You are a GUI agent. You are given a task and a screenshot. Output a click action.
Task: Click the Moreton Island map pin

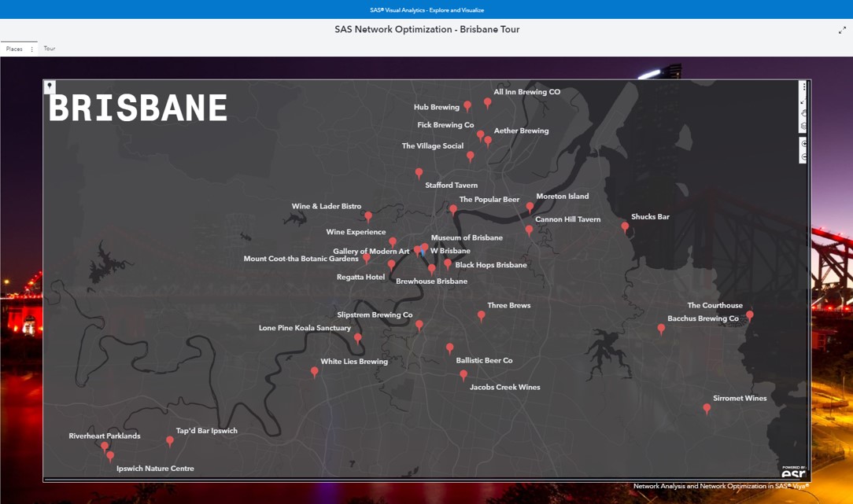[x=530, y=207]
